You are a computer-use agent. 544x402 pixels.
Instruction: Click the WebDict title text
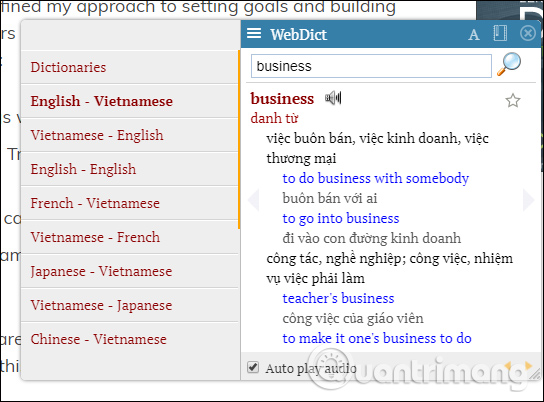298,34
